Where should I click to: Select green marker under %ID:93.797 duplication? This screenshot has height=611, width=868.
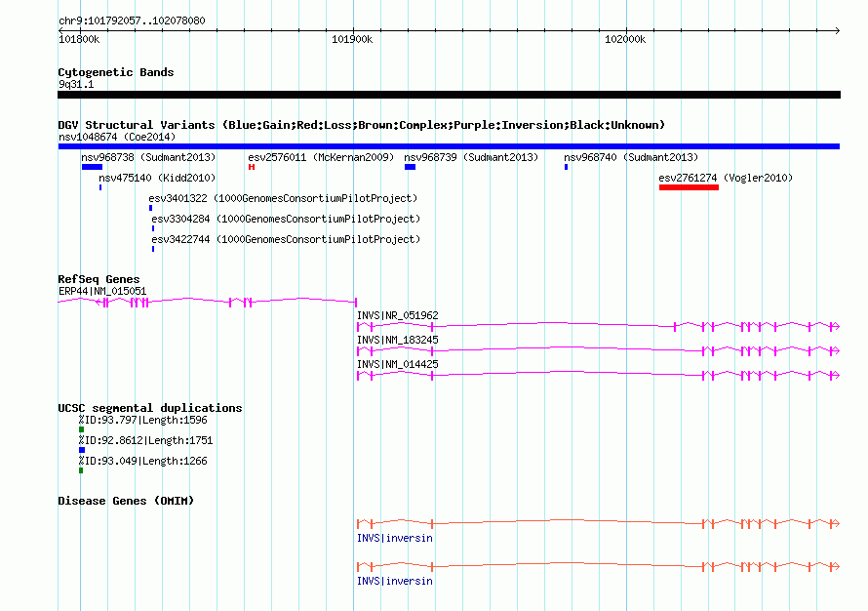pos(81,429)
